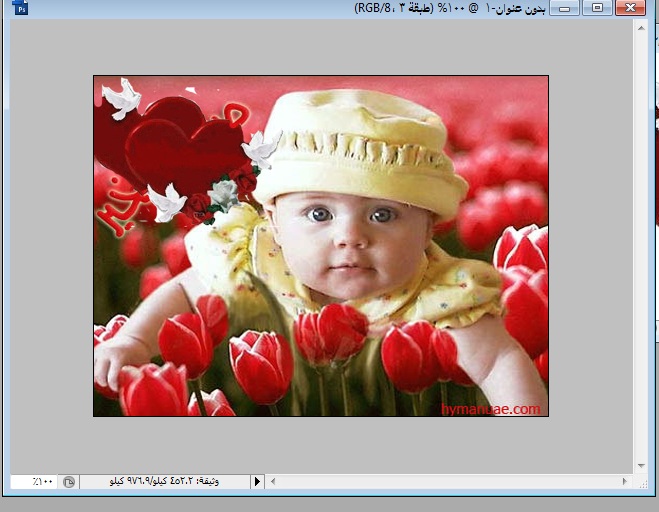Image resolution: width=659 pixels, height=512 pixels.
Task: Click the horizontal scrollbar track
Action: pos(450,481)
